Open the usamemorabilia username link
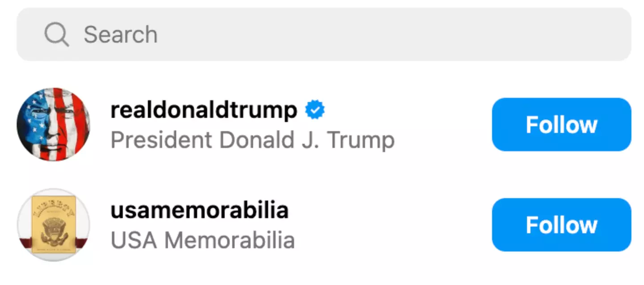This screenshot has width=644, height=285. pos(199,210)
